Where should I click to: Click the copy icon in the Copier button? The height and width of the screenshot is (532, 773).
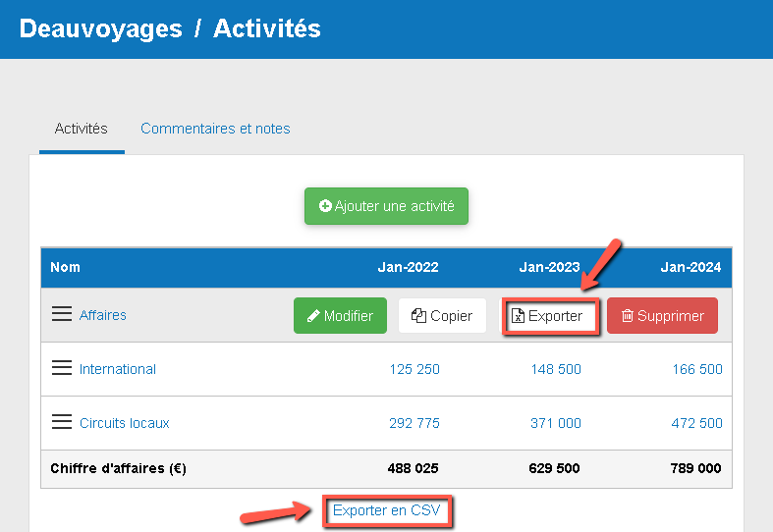[418, 316]
